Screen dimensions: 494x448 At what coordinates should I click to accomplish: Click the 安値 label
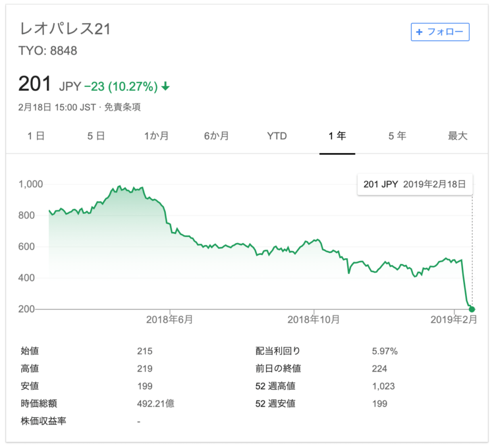tap(29, 386)
